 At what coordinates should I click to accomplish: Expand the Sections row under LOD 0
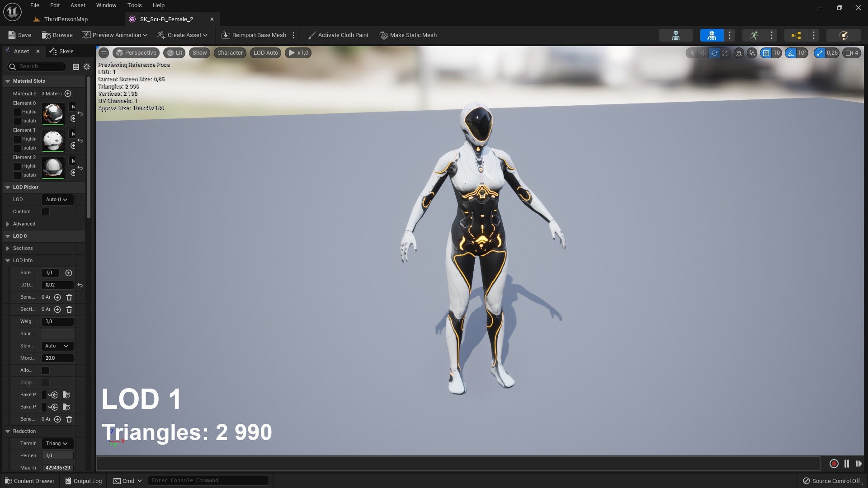pyautogui.click(x=8, y=249)
